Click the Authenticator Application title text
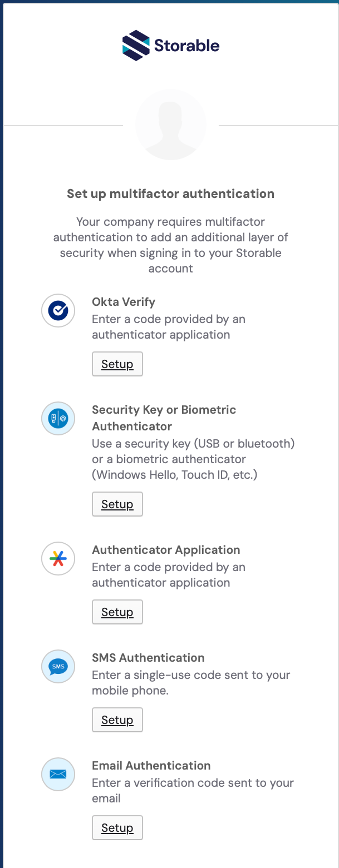339x868 pixels. [166, 550]
